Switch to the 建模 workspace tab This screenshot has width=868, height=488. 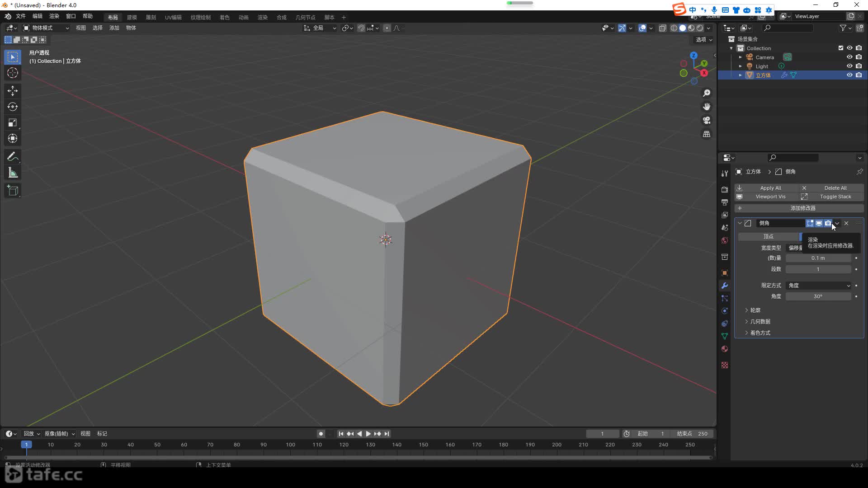coord(132,17)
